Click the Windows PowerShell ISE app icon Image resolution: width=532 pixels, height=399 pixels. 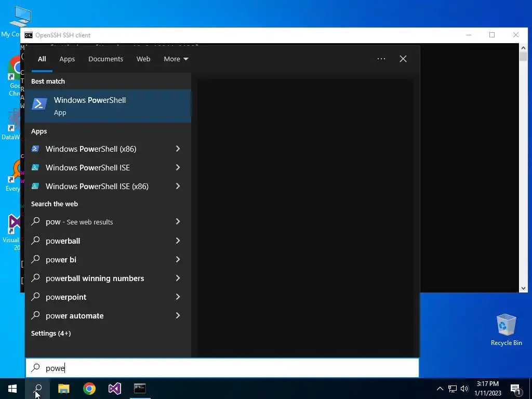click(35, 167)
